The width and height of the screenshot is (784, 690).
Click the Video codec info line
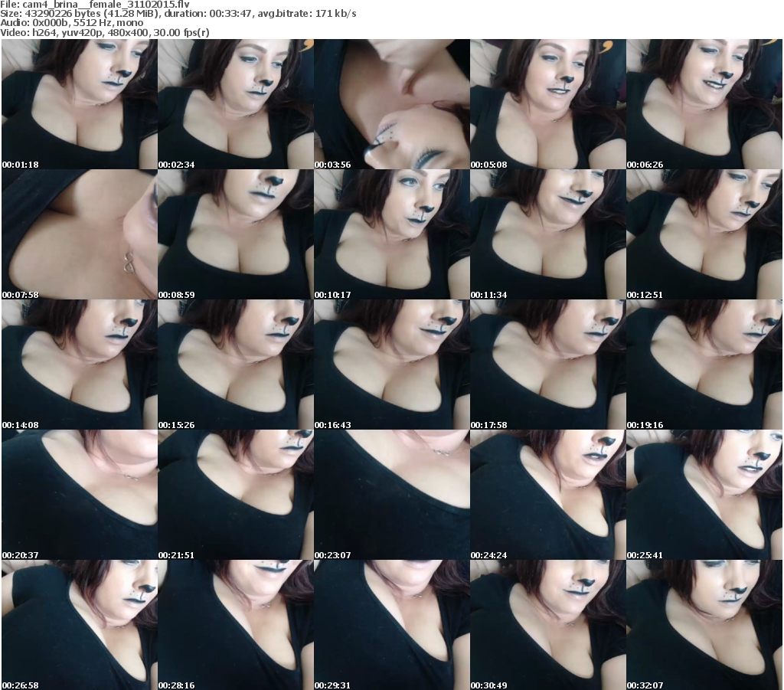pyautogui.click(x=104, y=32)
